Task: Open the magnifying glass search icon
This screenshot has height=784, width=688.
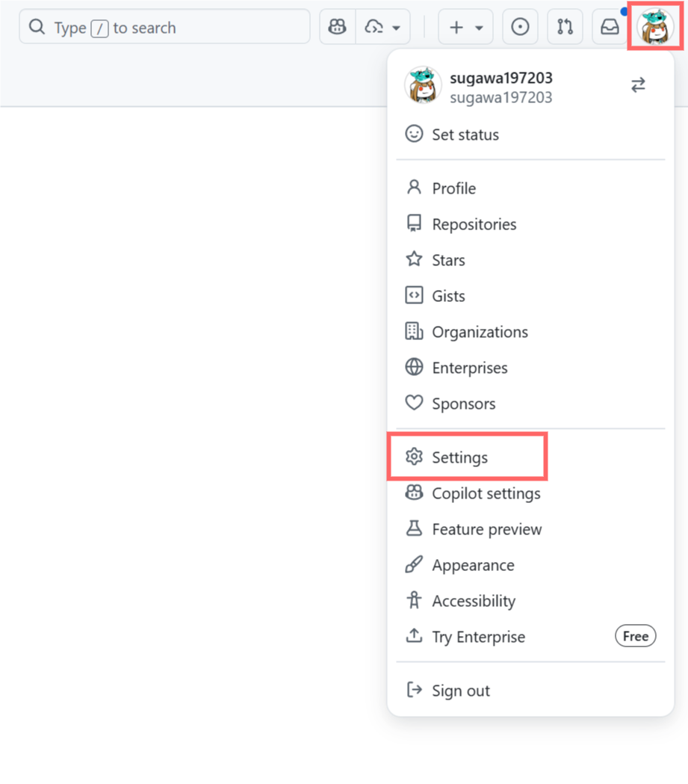Action: coord(36,26)
